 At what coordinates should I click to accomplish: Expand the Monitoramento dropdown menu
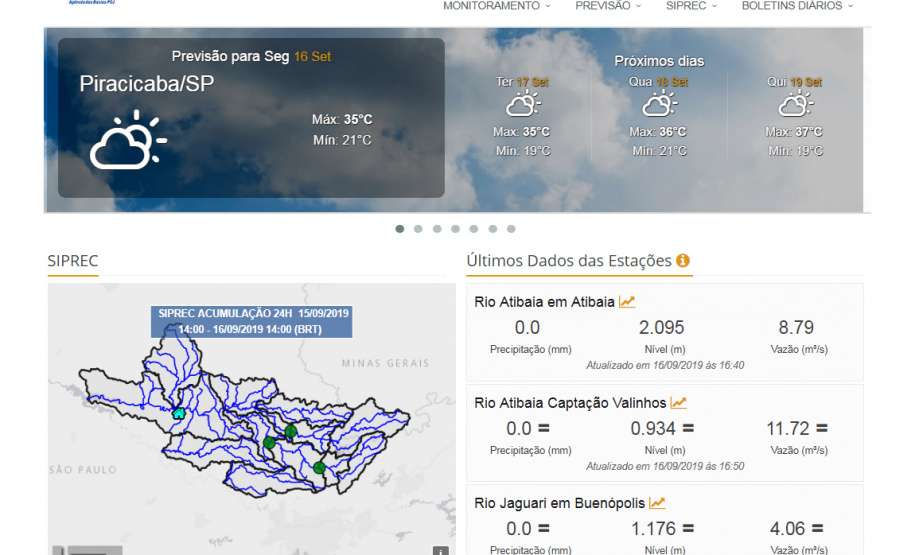496,6
